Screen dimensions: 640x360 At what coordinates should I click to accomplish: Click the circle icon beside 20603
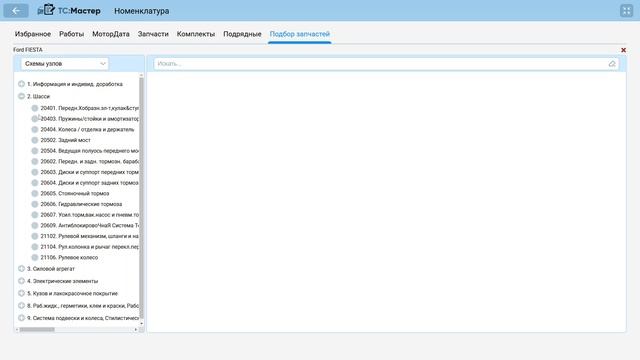(x=35, y=172)
